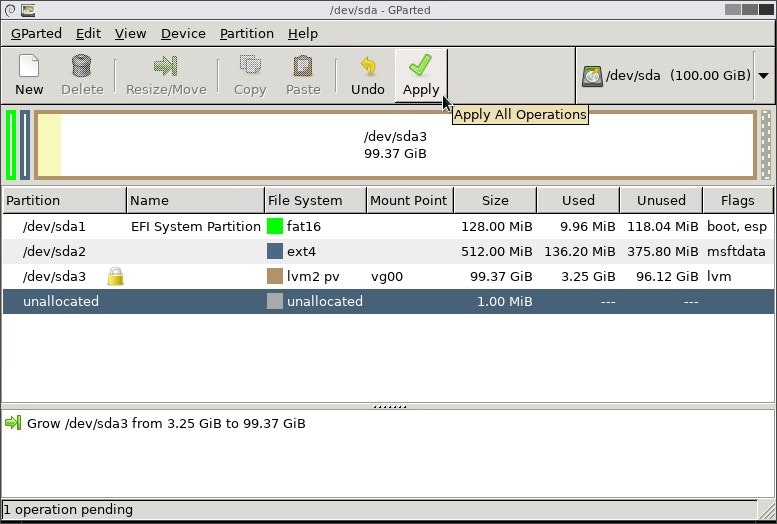Sort by File System column header
777x524 pixels.
pos(315,200)
